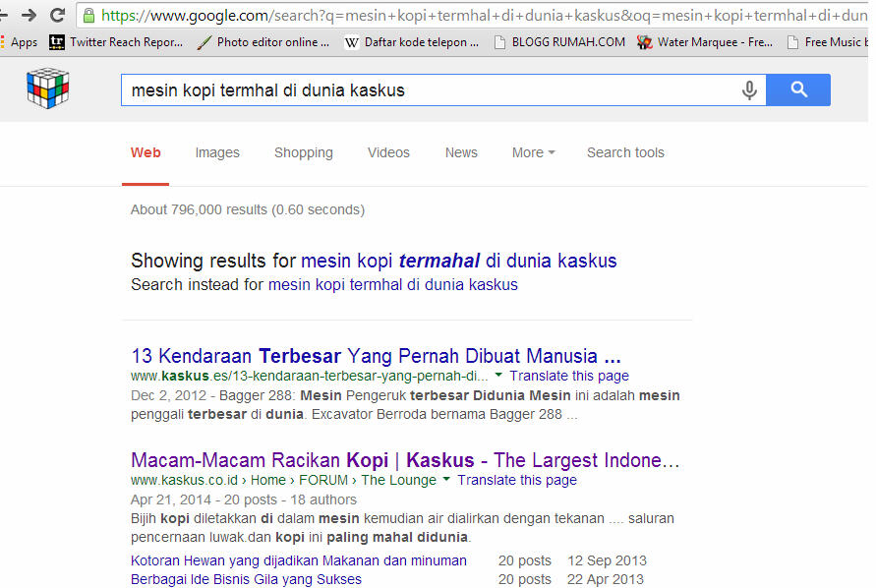Open Apps bookmarks shortcut

pos(20,42)
